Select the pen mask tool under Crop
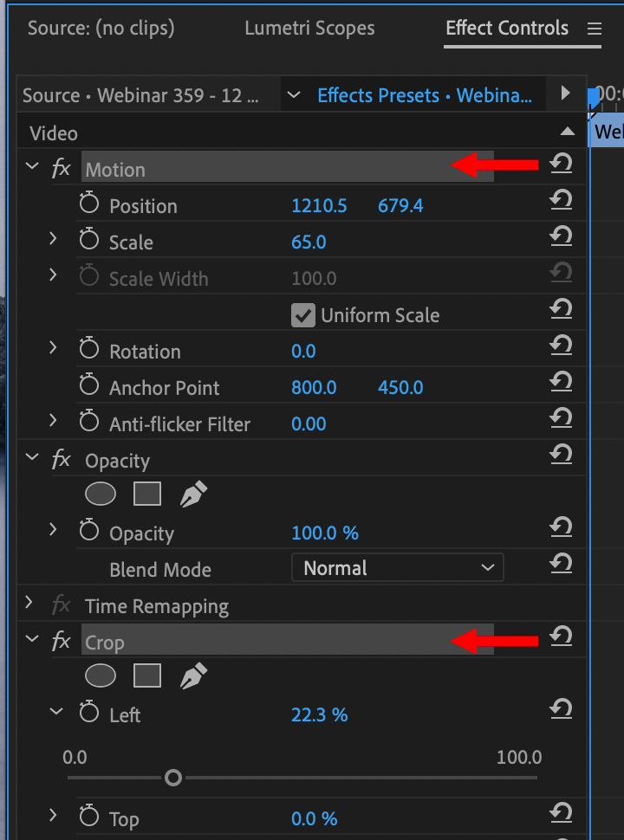The height and width of the screenshot is (840, 624). pos(193,675)
